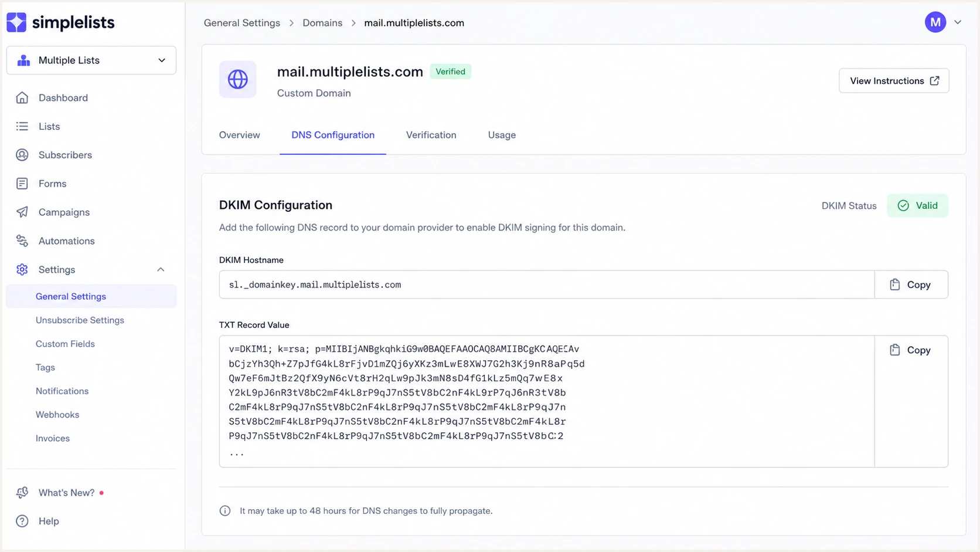
Task: Click the What's New announcement icon
Action: (22, 493)
